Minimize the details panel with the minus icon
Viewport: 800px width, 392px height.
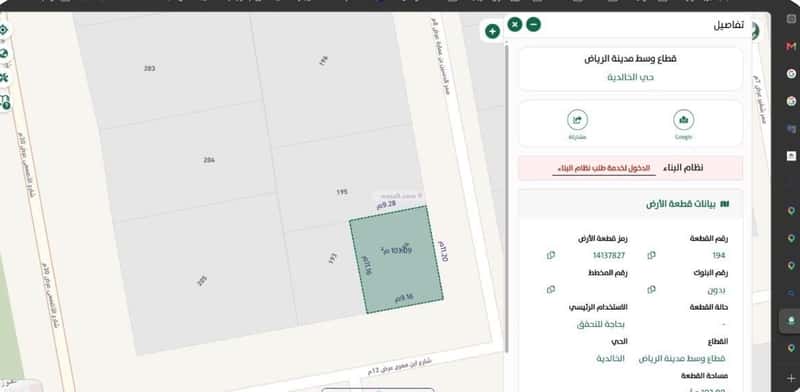(x=533, y=24)
